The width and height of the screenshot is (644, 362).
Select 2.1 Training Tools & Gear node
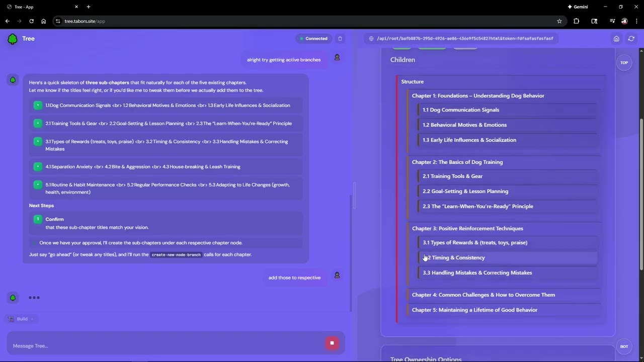[507, 176]
